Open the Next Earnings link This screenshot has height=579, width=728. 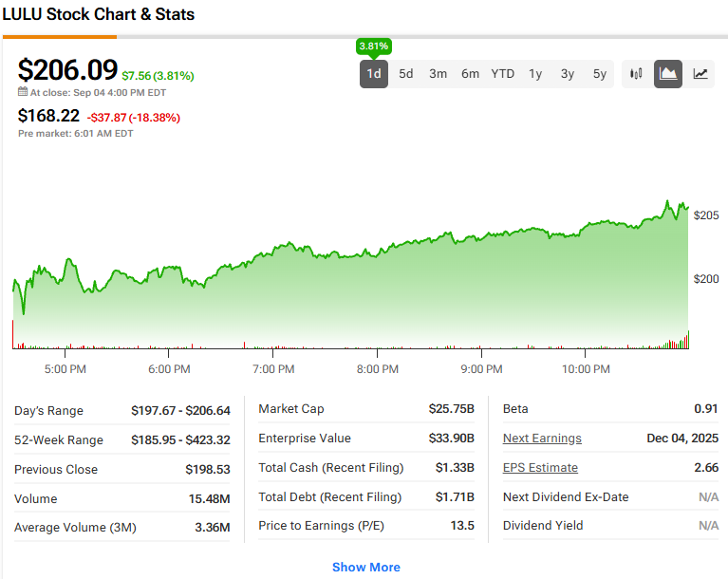pos(542,439)
